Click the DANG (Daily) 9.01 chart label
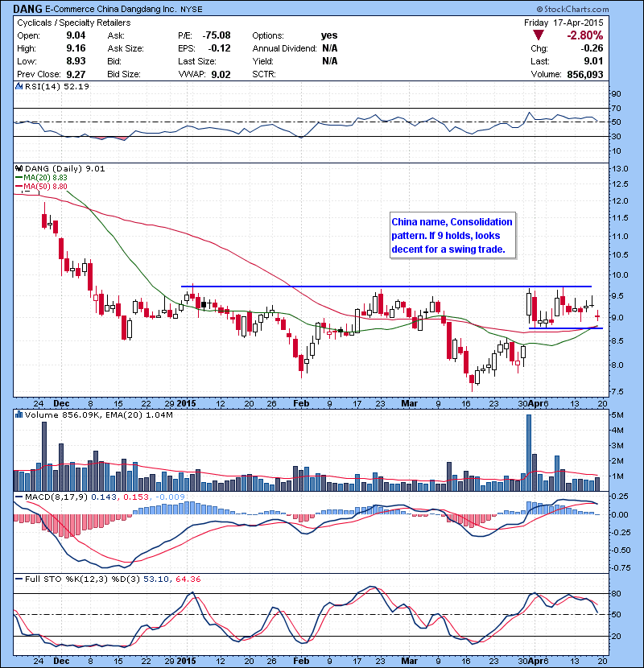 coord(64,169)
